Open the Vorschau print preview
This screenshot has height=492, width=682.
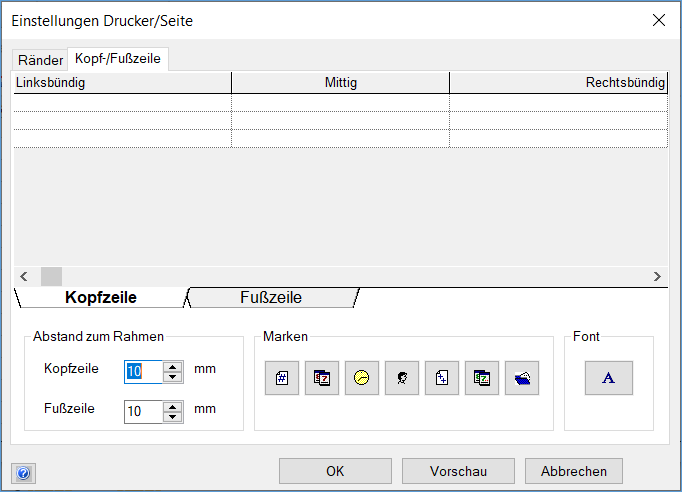click(458, 471)
